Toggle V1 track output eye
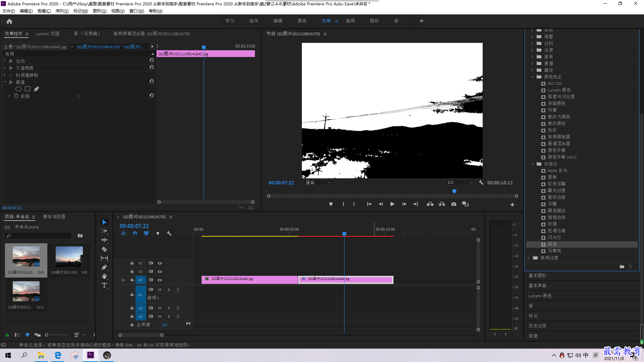 pos(160,280)
